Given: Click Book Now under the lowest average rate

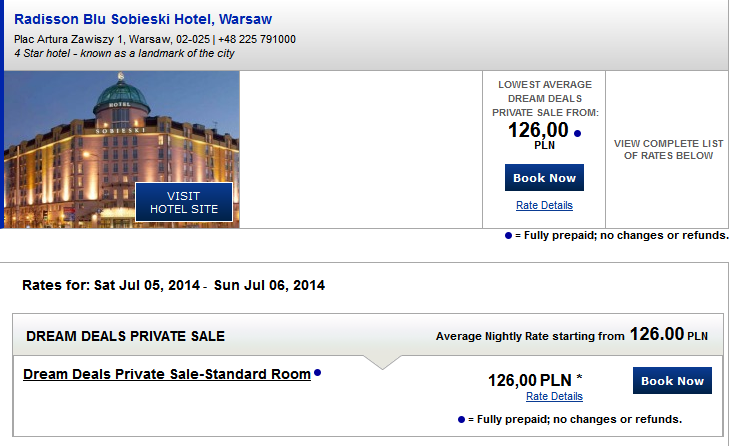Looking at the screenshot, I should pos(544,177).
